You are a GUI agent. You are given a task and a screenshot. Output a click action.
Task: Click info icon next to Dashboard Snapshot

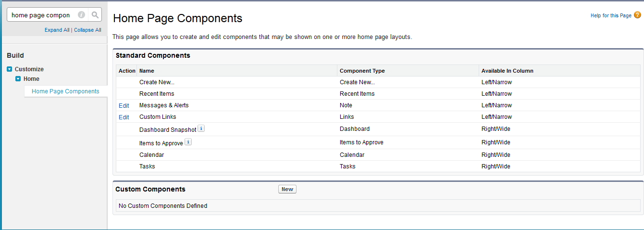click(x=201, y=128)
